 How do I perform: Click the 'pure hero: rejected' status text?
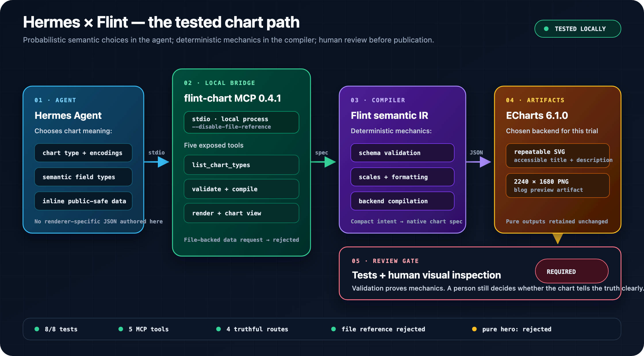coord(517,329)
